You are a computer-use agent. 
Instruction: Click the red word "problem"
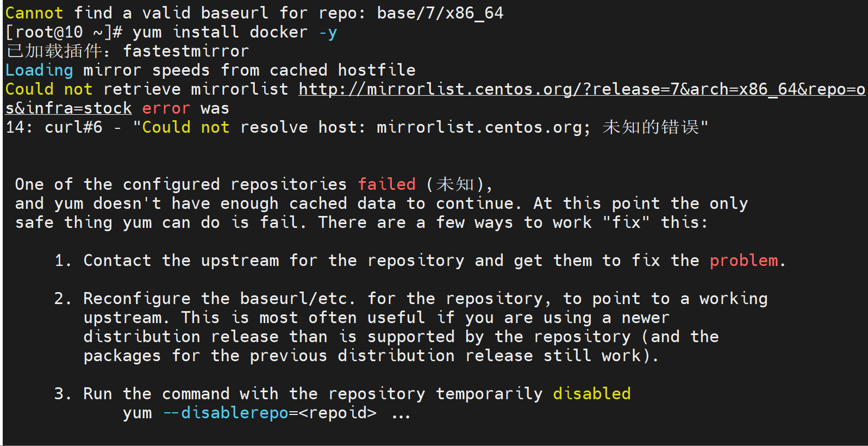744,261
